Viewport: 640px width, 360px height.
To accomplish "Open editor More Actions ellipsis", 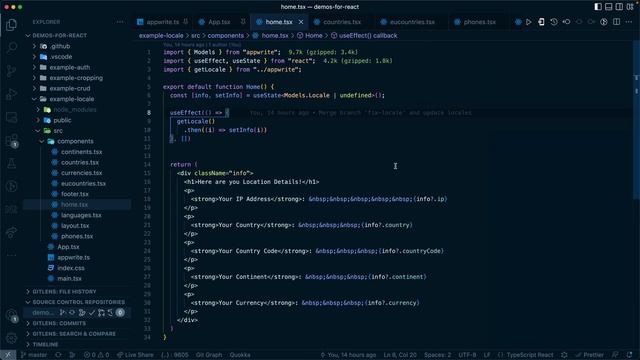I will (629, 22).
